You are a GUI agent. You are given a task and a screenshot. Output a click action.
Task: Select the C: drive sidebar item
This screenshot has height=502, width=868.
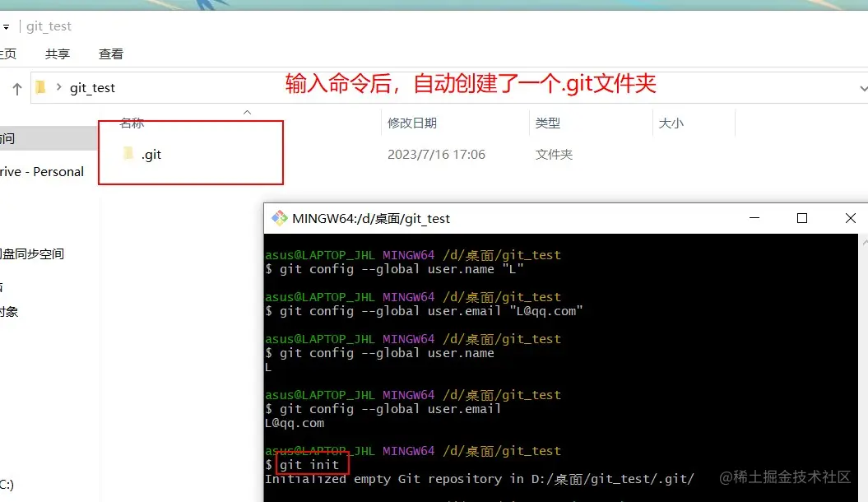tap(7, 484)
